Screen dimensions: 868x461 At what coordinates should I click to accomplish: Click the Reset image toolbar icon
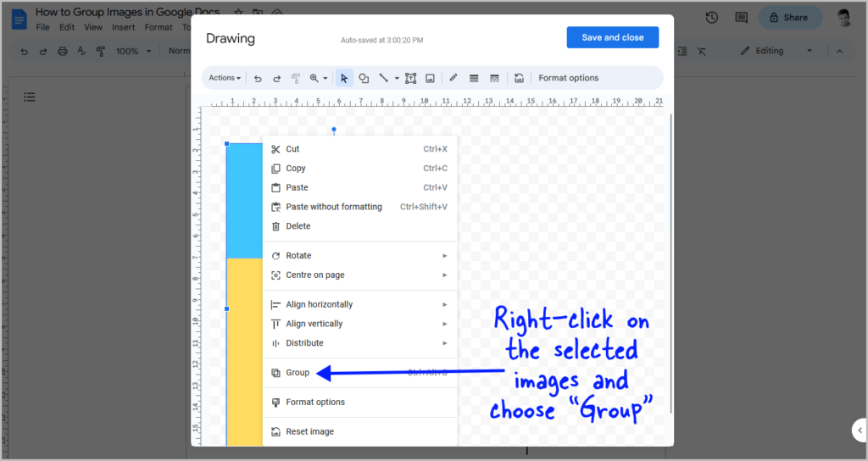coord(519,78)
